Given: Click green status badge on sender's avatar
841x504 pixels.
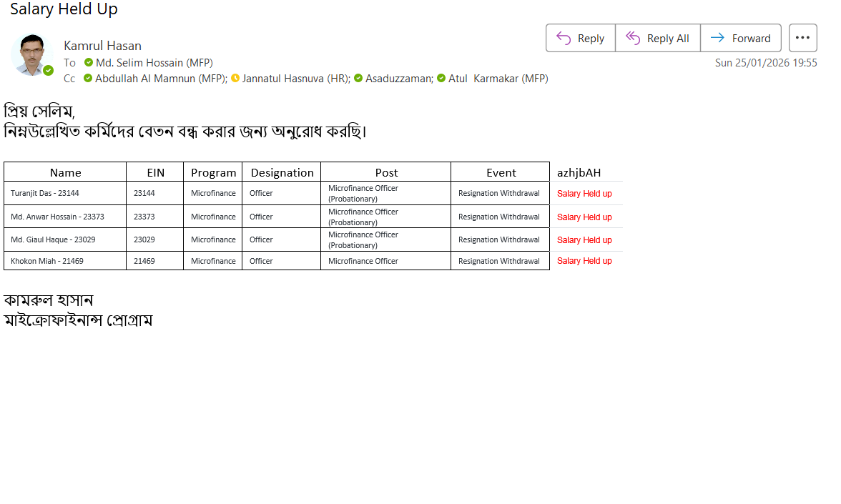Looking at the screenshot, I should [x=49, y=70].
